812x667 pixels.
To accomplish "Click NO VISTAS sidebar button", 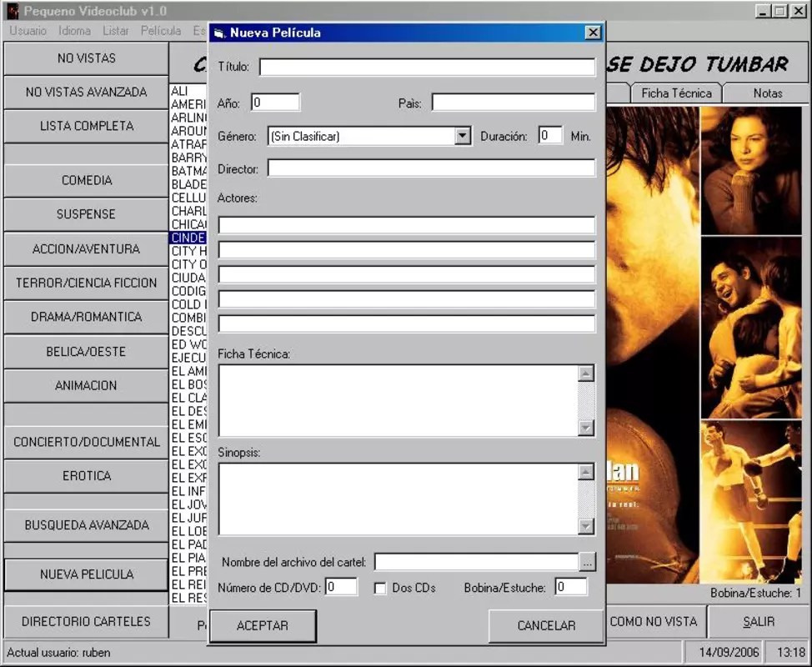I will coord(87,58).
